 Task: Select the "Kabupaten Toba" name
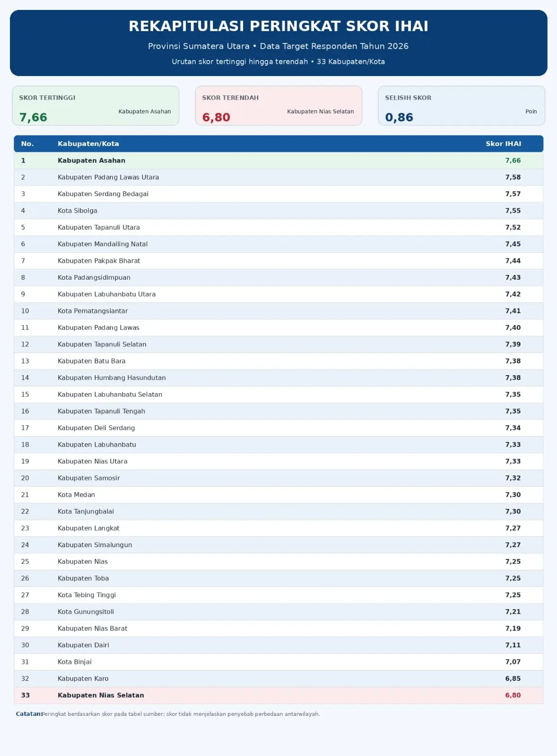[83, 578]
